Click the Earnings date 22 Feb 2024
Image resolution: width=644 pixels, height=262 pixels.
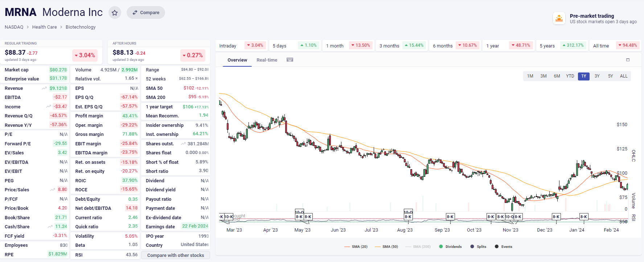195,226
